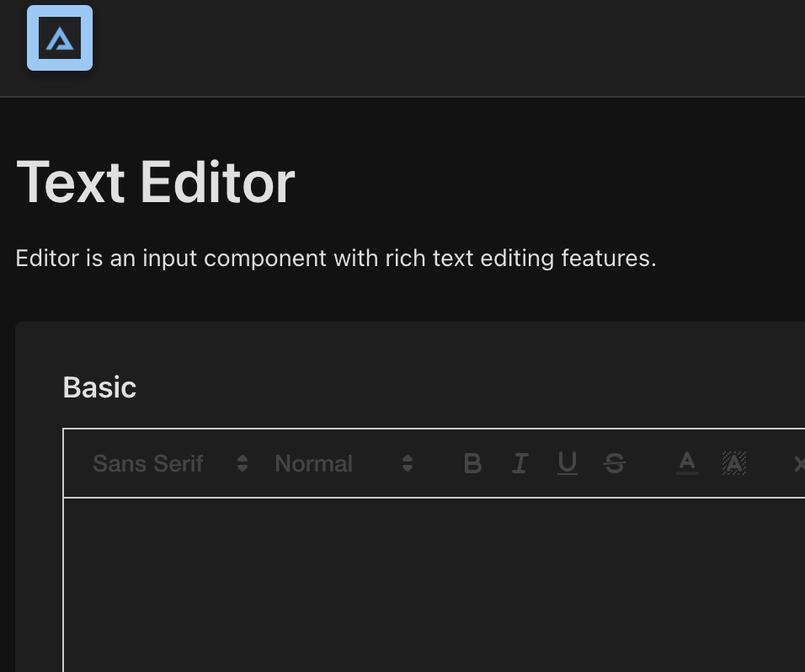
Task: Click inside the empty editor content area
Action: click(421, 581)
